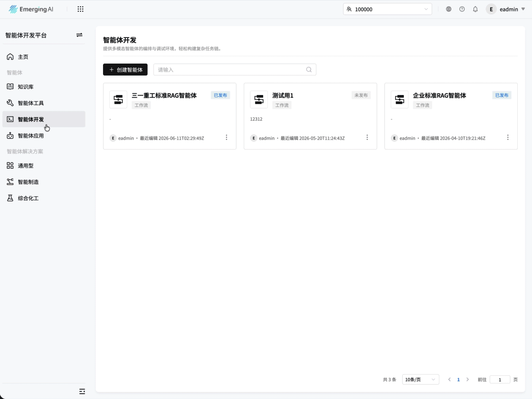Click the home icon beside 主页
The image size is (532, 399).
click(x=10, y=57)
